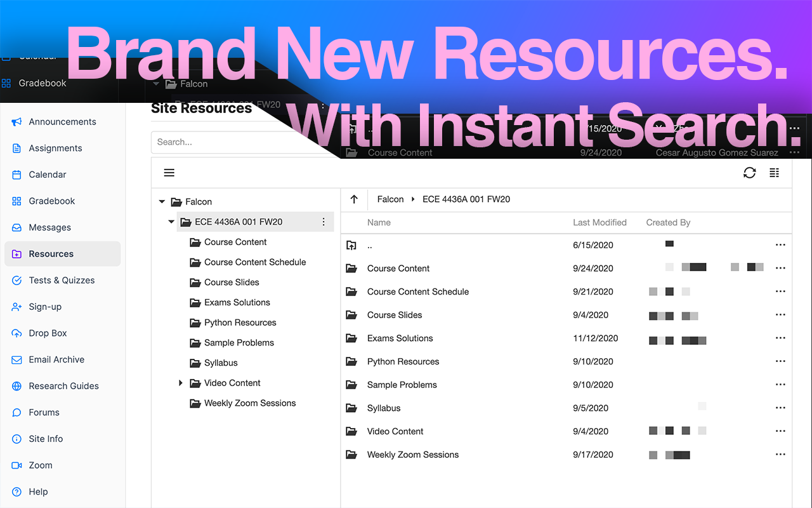812x508 pixels.
Task: Click the Help question mark icon
Action: [x=16, y=492]
